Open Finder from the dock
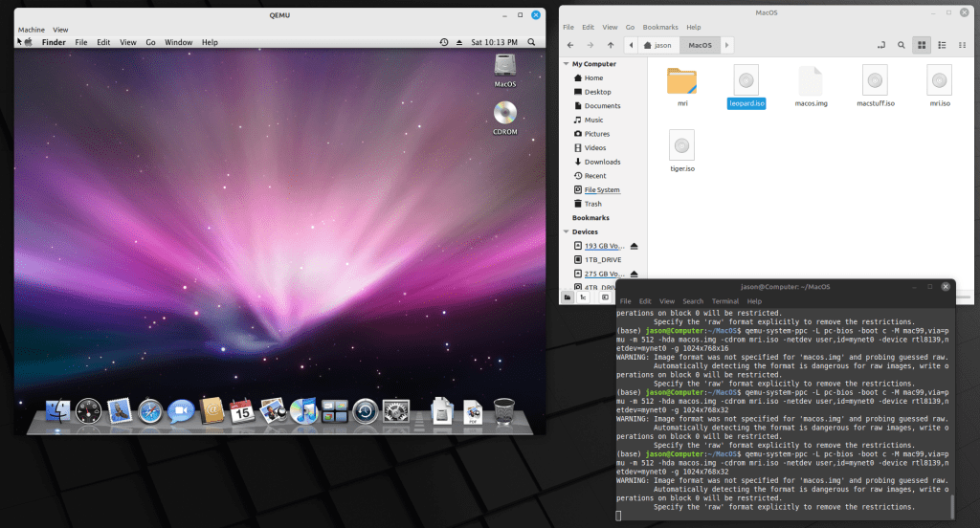Viewport: 980px width, 528px height. tap(57, 410)
